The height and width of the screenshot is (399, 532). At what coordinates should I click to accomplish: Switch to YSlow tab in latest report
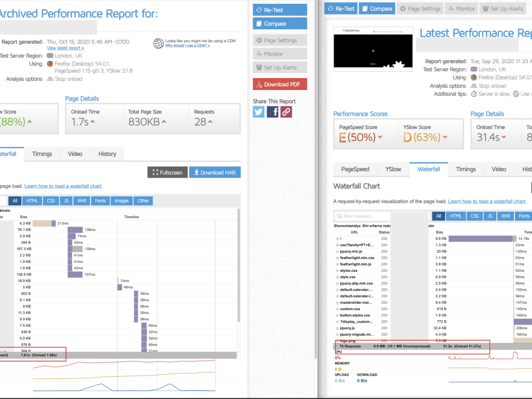393,169
